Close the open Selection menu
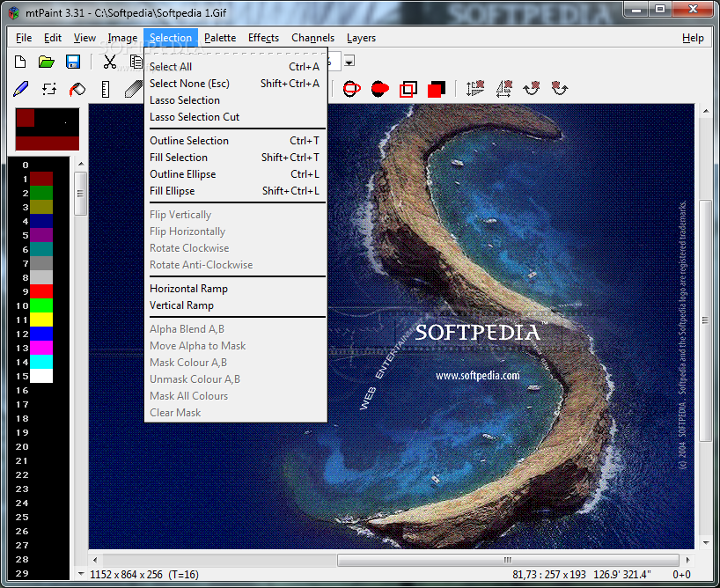Image resolution: width=720 pixels, height=588 pixels. [x=171, y=38]
